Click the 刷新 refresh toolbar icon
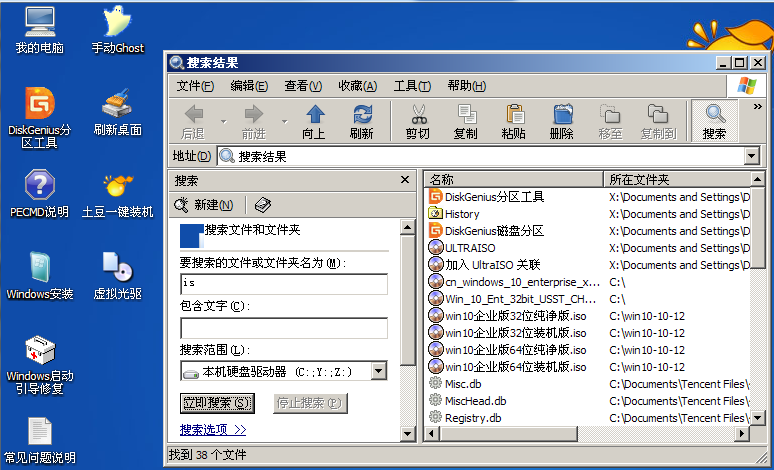Screen dimensions: 774x470 362,121
